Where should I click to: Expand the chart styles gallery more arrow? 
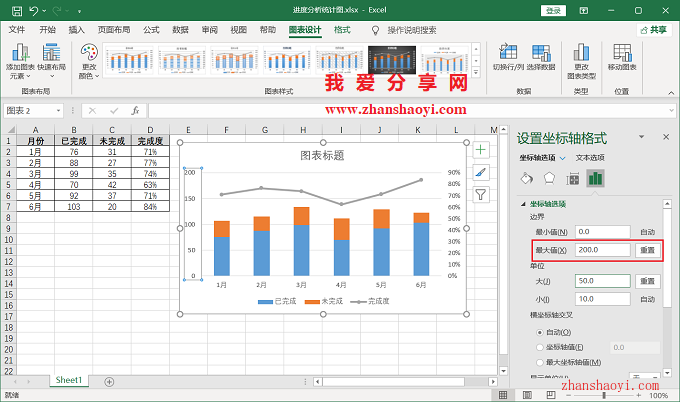[476, 73]
